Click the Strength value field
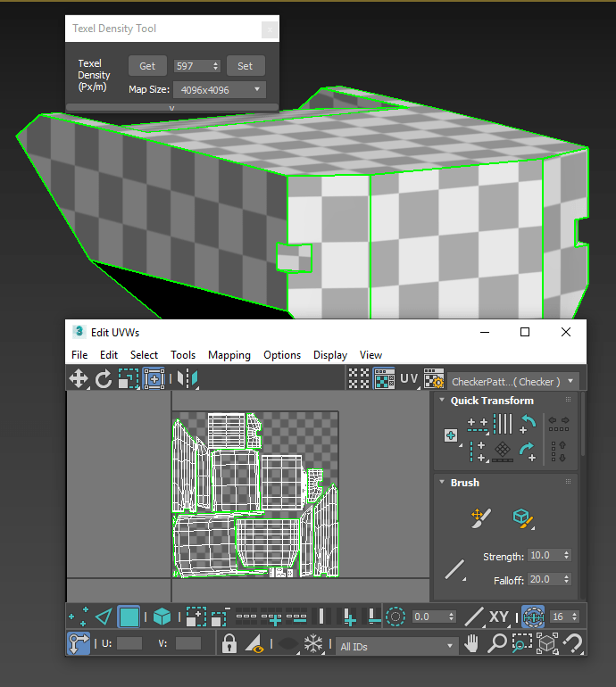616x687 pixels. click(x=545, y=555)
